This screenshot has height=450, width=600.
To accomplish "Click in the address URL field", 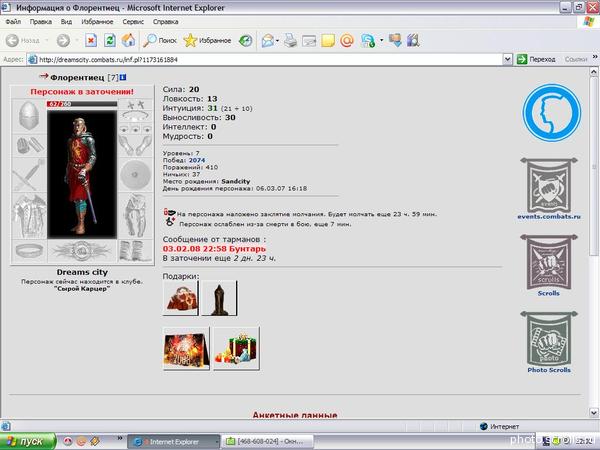I will point(270,59).
